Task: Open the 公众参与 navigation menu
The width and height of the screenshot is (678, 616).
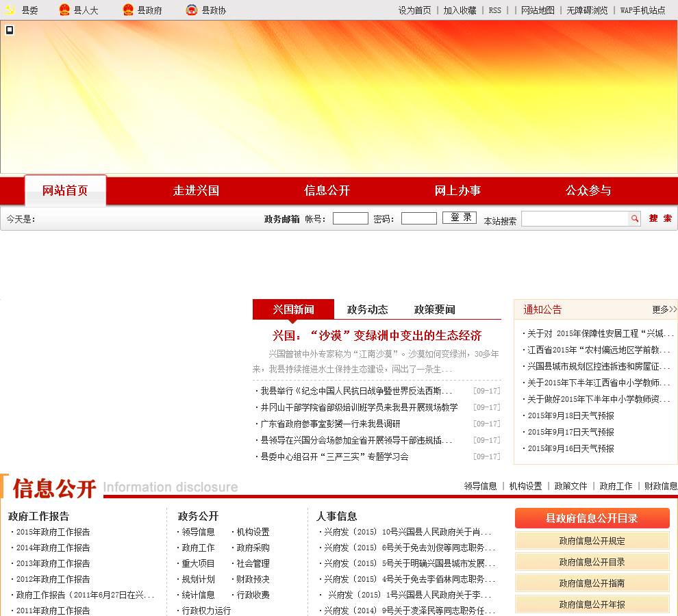Action: [588, 191]
